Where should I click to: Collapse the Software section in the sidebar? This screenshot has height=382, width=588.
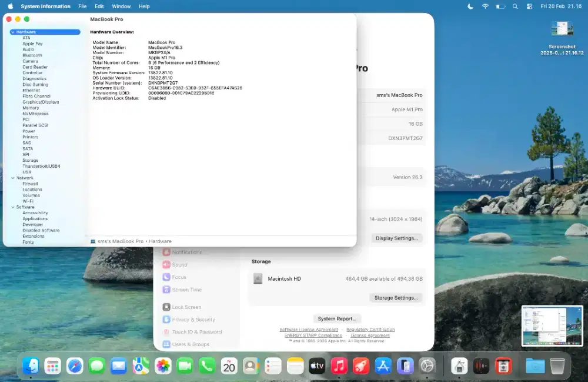tap(12, 207)
